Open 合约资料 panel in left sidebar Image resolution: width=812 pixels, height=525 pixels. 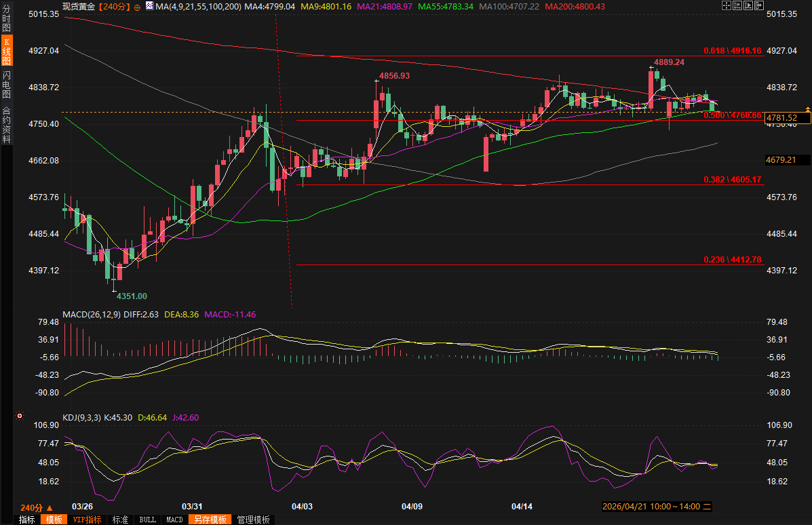coord(6,124)
